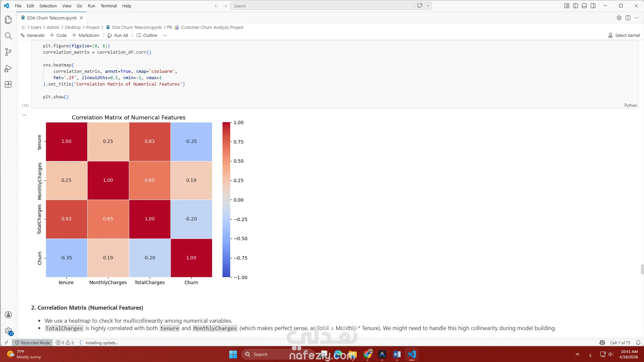
Task: Open Extensions view
Action: (x=8, y=85)
